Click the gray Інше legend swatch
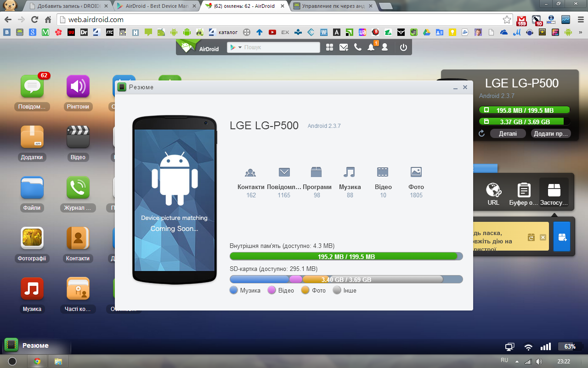This screenshot has width=588, height=368. pyautogui.click(x=337, y=290)
